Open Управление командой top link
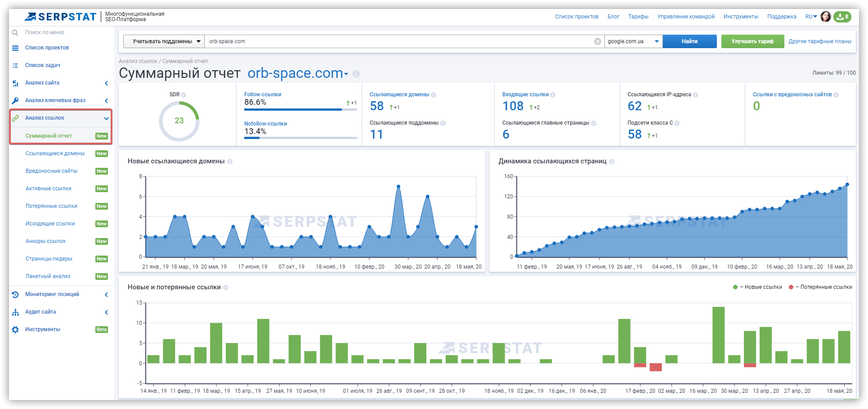This screenshot has width=868, height=409. coord(686,17)
